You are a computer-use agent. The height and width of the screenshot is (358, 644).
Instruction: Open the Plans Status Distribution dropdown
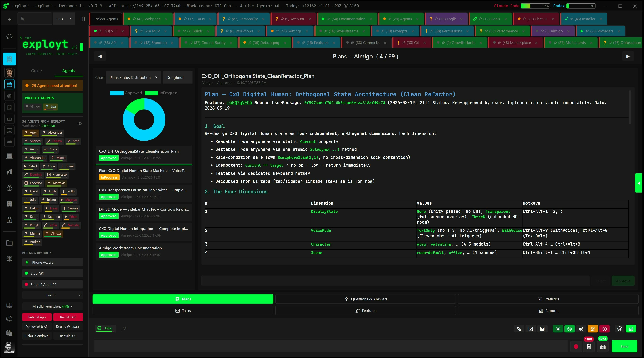pos(134,78)
